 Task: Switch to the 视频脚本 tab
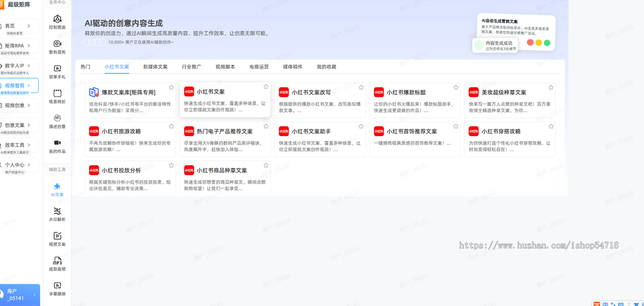[x=225, y=67]
